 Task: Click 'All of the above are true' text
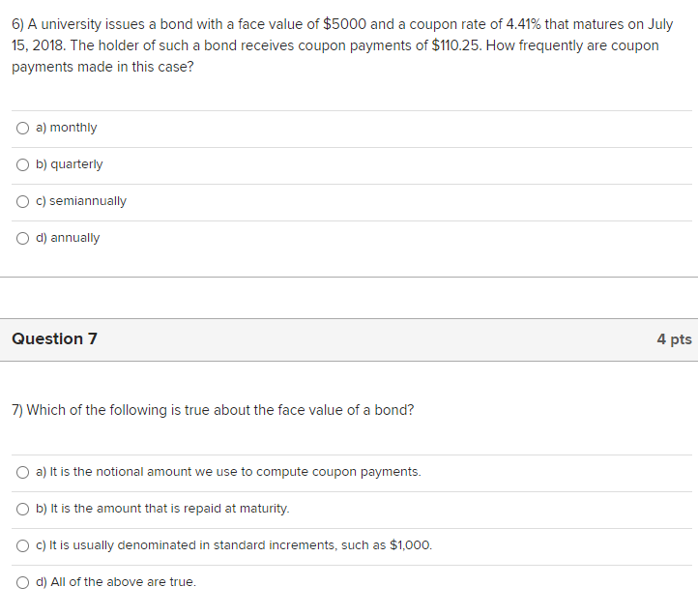click(x=116, y=582)
